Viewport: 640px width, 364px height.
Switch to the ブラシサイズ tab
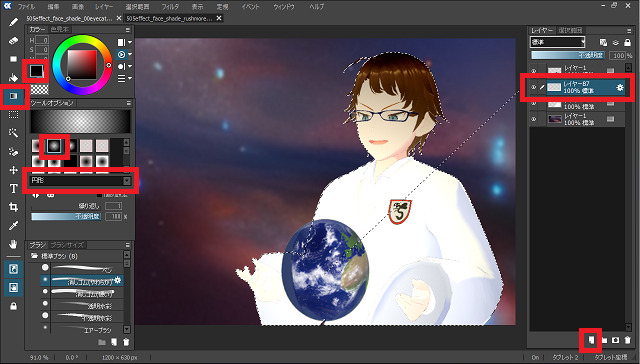click(x=67, y=245)
